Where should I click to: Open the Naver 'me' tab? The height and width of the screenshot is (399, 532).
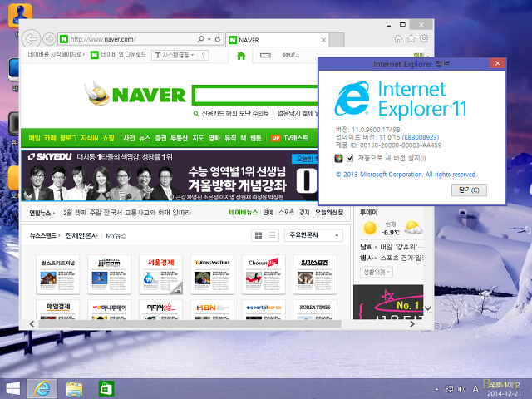pyautogui.click(x=289, y=55)
